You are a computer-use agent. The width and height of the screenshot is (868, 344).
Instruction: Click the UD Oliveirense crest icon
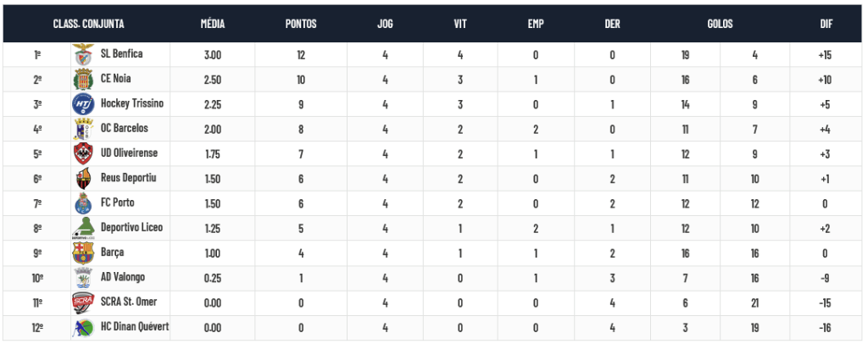pos(84,153)
